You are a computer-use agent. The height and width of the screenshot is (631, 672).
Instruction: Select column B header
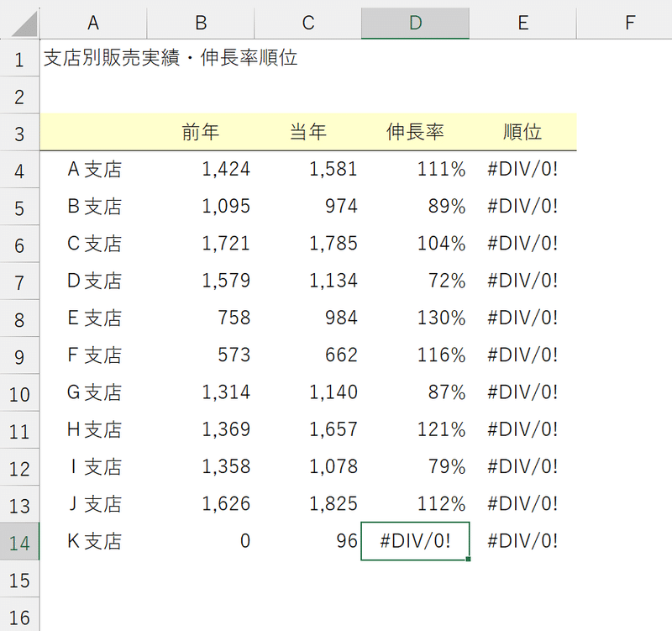click(201, 24)
